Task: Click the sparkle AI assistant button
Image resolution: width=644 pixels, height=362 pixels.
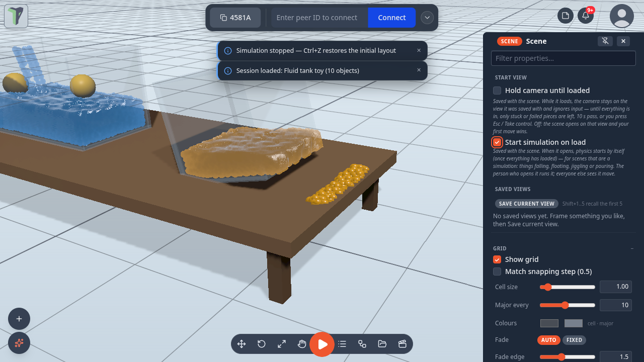Action: 19,343
